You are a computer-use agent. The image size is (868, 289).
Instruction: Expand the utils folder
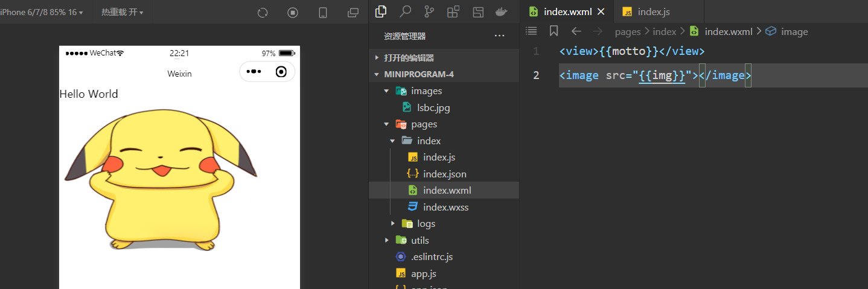[444, 241]
